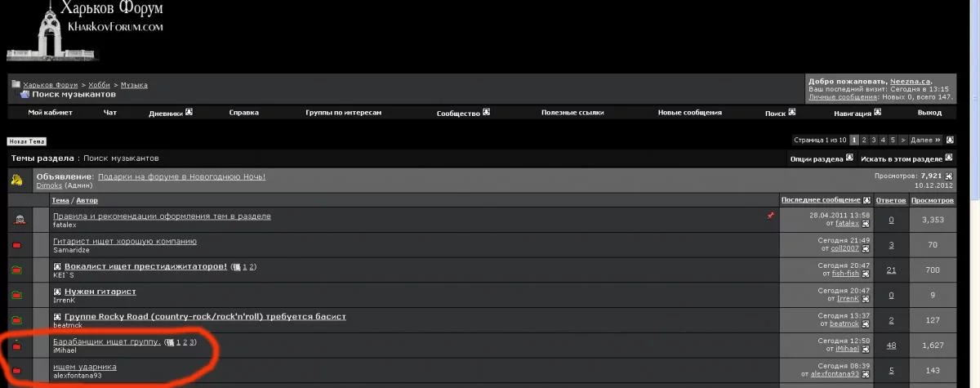
Task: Jump to last post by beatmck via arrow icon
Action: (x=866, y=323)
